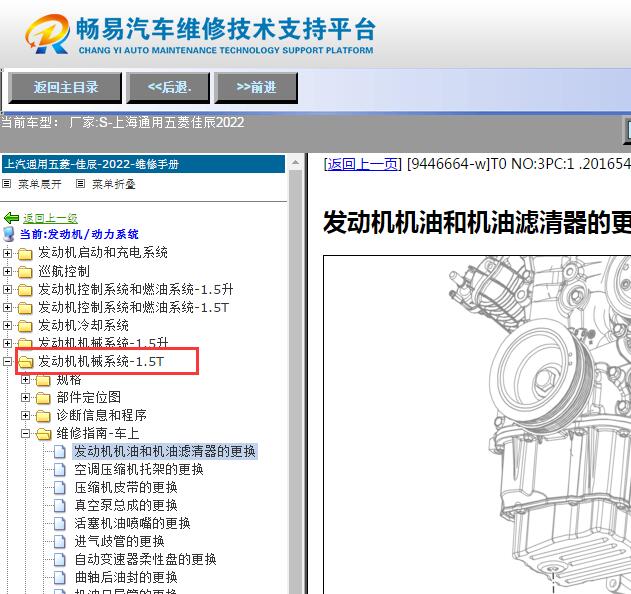The image size is (631, 594).
Task: Click document icon of 曲轴后油封的更换
Action: [60, 578]
